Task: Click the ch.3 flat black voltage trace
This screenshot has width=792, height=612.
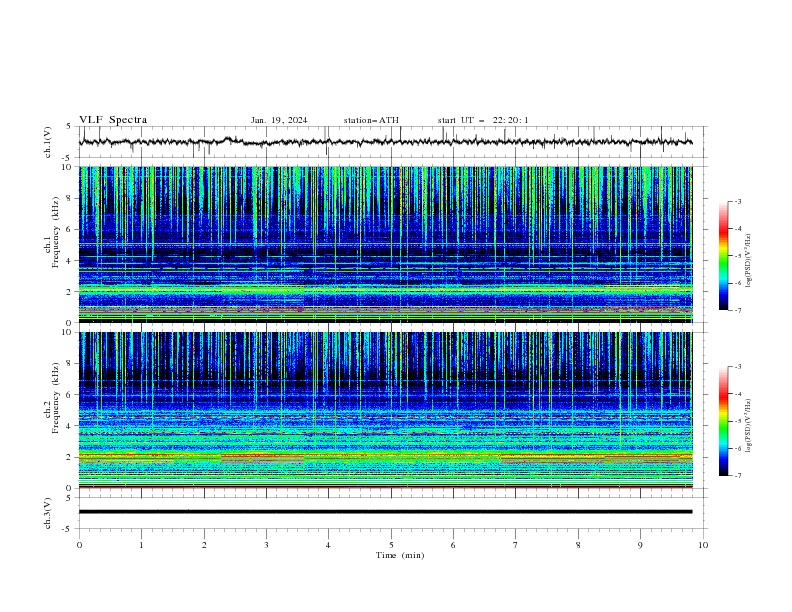Action: pos(385,512)
